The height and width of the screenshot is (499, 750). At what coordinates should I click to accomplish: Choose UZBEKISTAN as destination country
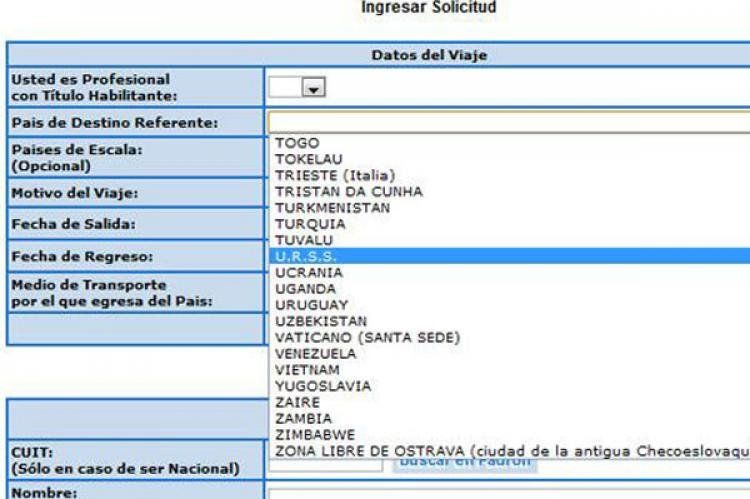point(510,322)
